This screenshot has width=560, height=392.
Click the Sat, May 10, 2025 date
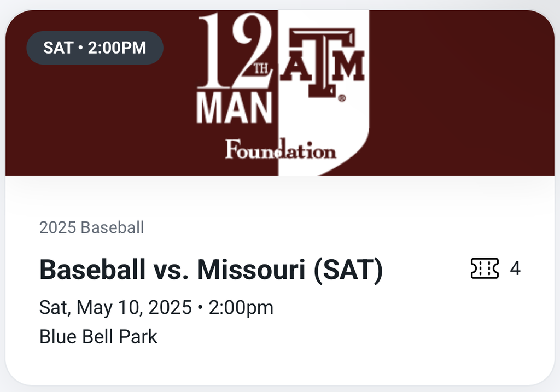pyautogui.click(x=115, y=307)
